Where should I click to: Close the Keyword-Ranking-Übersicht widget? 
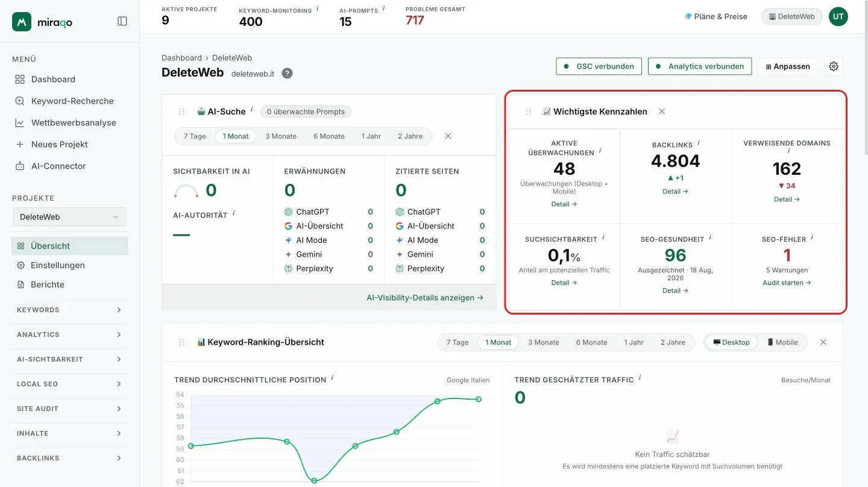823,342
